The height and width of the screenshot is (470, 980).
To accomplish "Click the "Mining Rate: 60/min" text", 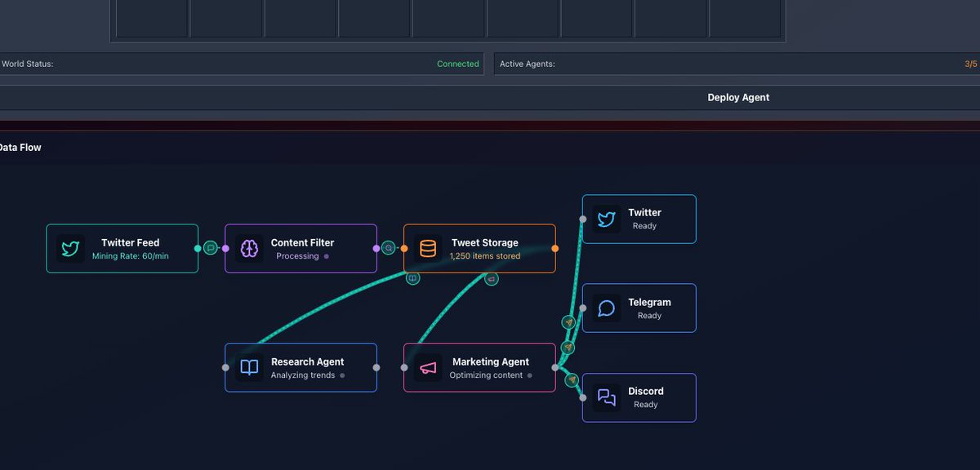I will 131,256.
